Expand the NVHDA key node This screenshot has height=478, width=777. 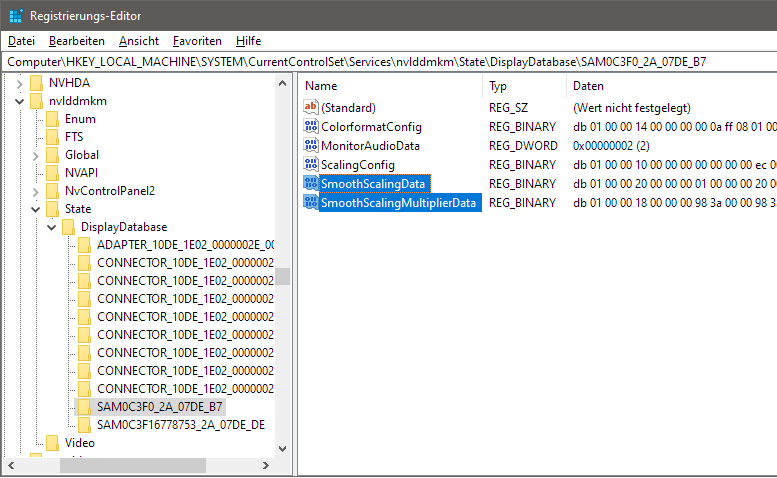point(20,83)
